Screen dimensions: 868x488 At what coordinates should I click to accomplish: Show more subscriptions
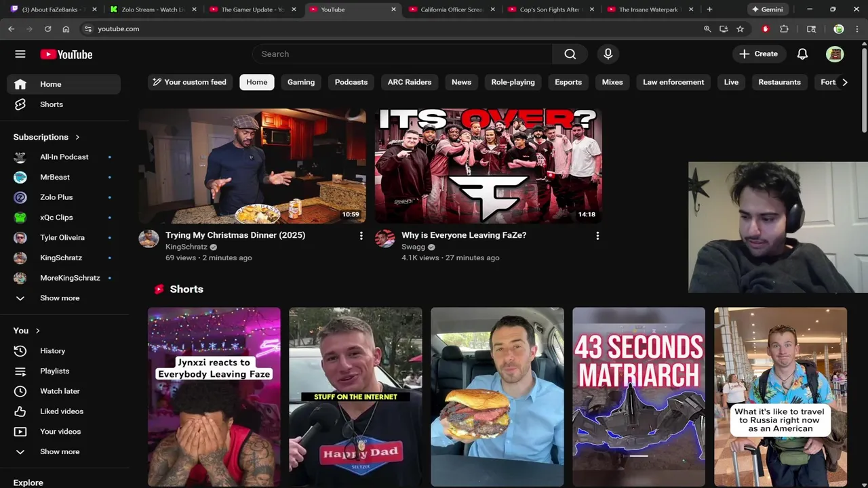64,298
